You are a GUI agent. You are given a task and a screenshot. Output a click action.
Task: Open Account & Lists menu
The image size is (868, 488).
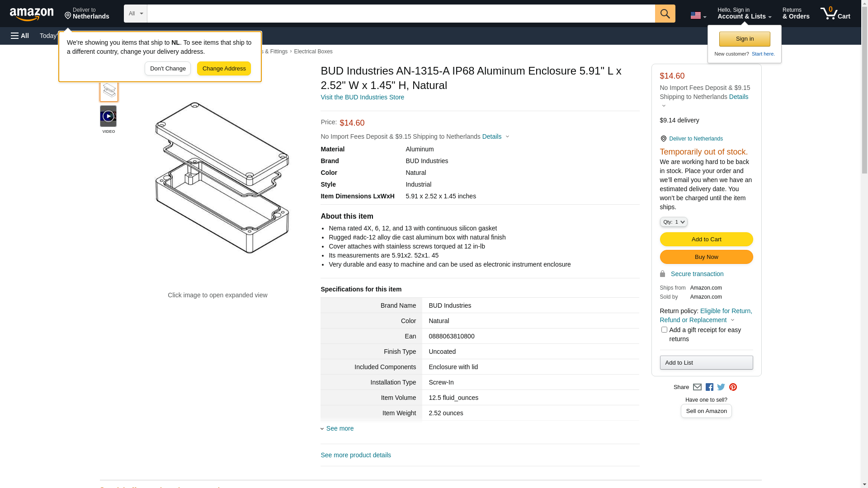744,14
